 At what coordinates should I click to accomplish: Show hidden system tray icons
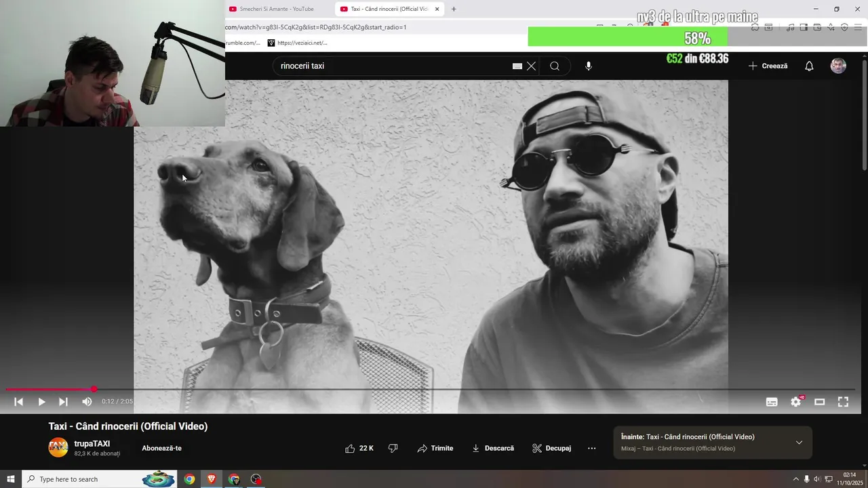pyautogui.click(x=796, y=479)
